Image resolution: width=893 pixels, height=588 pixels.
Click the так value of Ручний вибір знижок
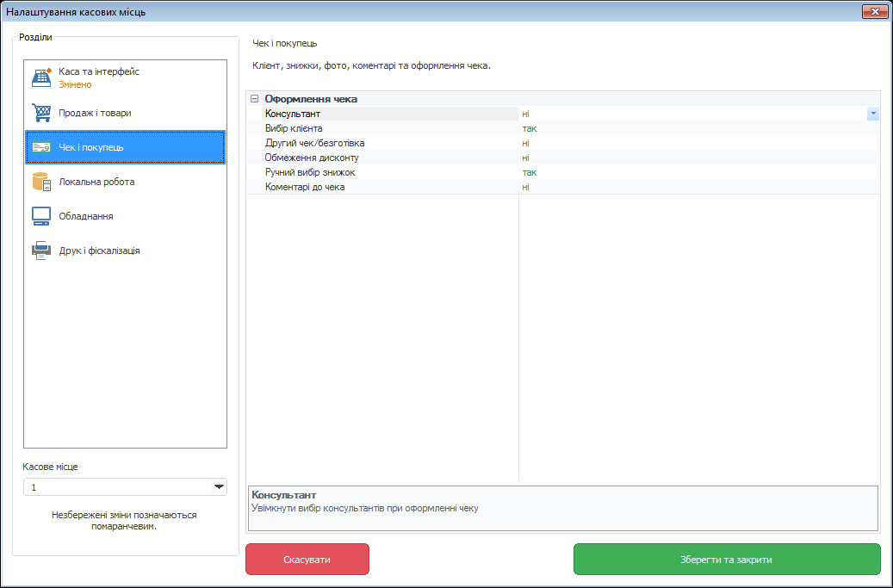[x=530, y=172]
